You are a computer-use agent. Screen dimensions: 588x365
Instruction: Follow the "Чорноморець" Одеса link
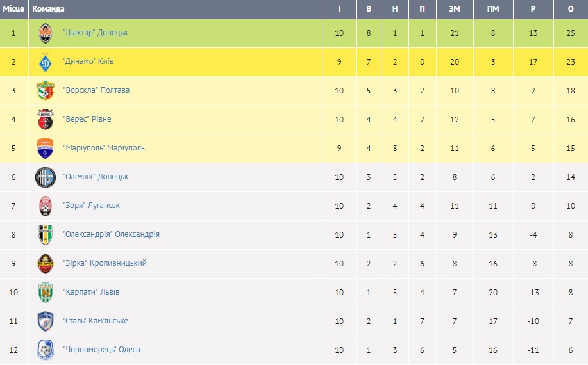(102, 350)
